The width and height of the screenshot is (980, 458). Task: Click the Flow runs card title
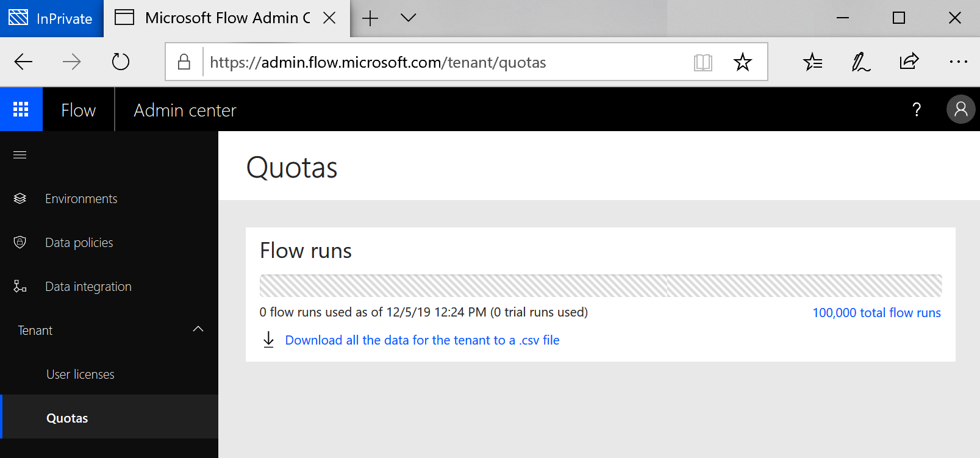(306, 251)
